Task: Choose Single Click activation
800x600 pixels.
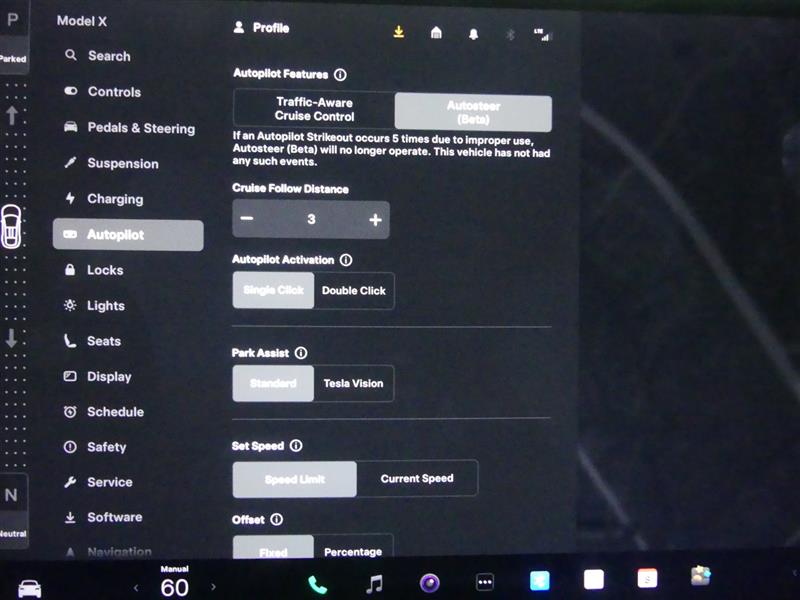Action: coord(273,290)
